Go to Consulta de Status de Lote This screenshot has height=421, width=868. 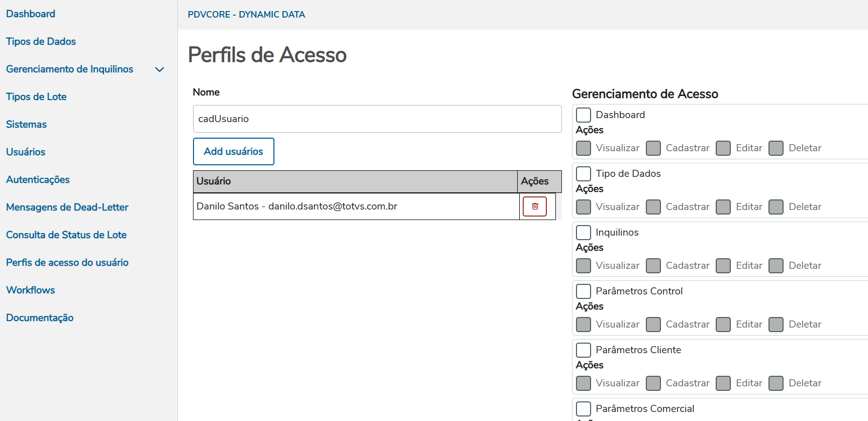tap(66, 235)
